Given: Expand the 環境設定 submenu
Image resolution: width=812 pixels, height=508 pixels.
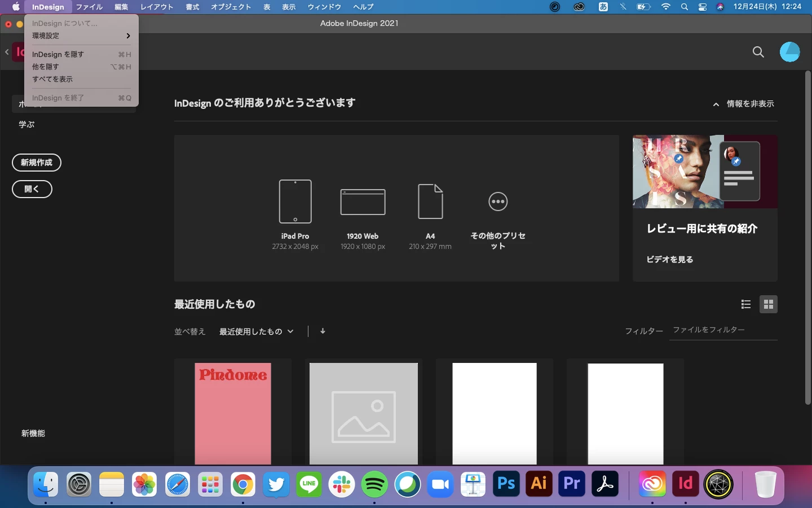Looking at the screenshot, I should 81,36.
